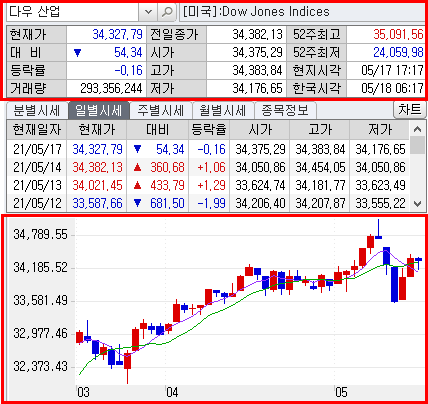The width and height of the screenshot is (428, 404).
Task: Click the red up triangle beside 360.68
Action: [137, 168]
